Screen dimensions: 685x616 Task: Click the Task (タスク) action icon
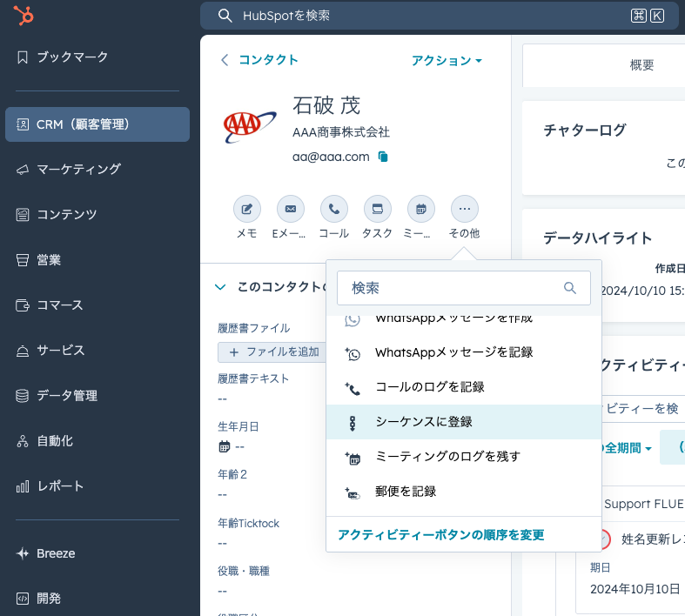point(377,210)
